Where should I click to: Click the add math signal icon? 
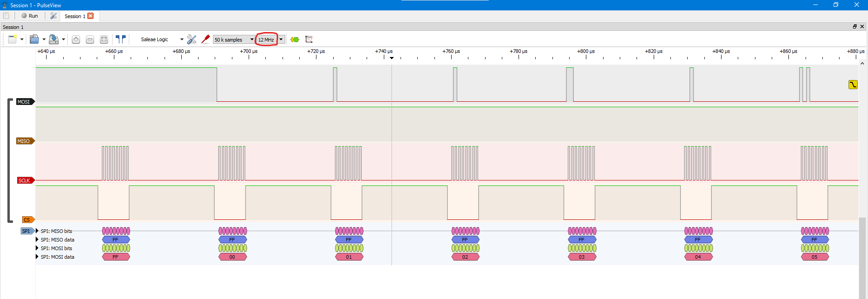[x=309, y=40]
